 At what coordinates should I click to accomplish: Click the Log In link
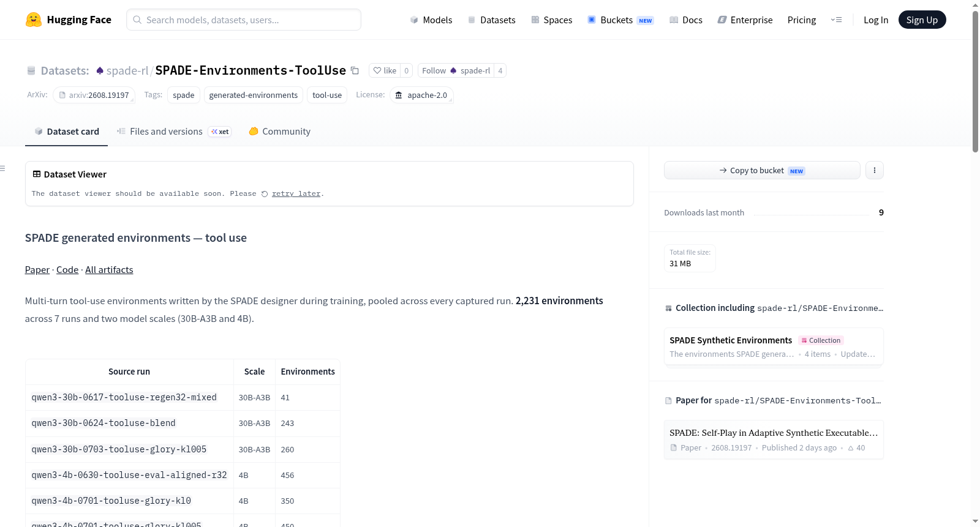tap(876, 20)
